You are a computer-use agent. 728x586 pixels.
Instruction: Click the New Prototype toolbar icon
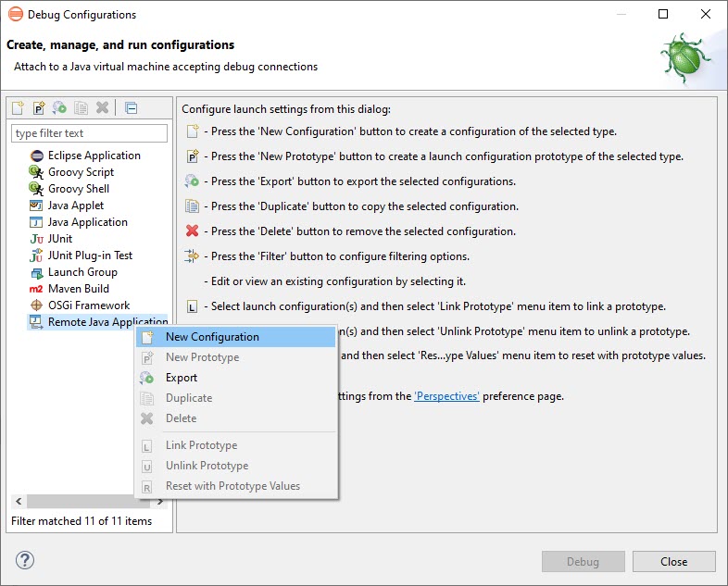click(39, 108)
